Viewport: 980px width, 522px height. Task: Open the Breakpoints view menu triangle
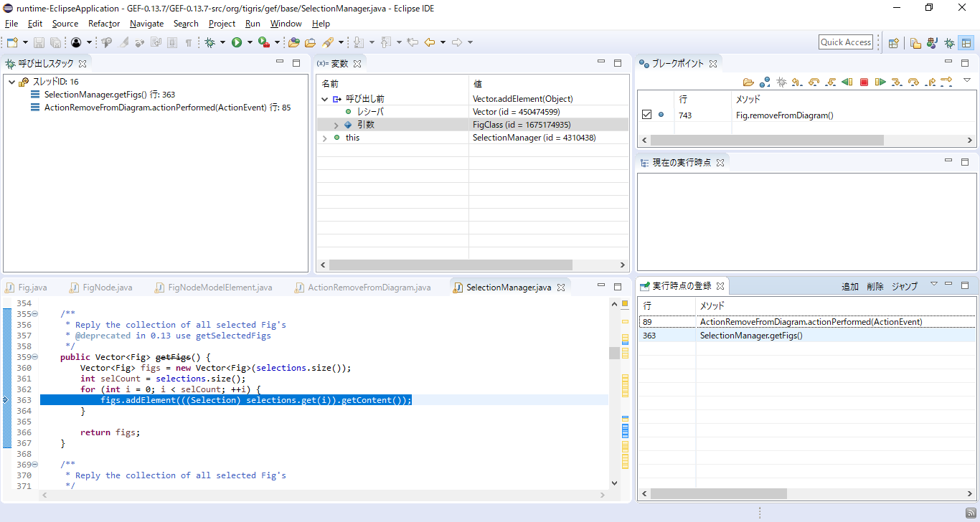(966, 80)
